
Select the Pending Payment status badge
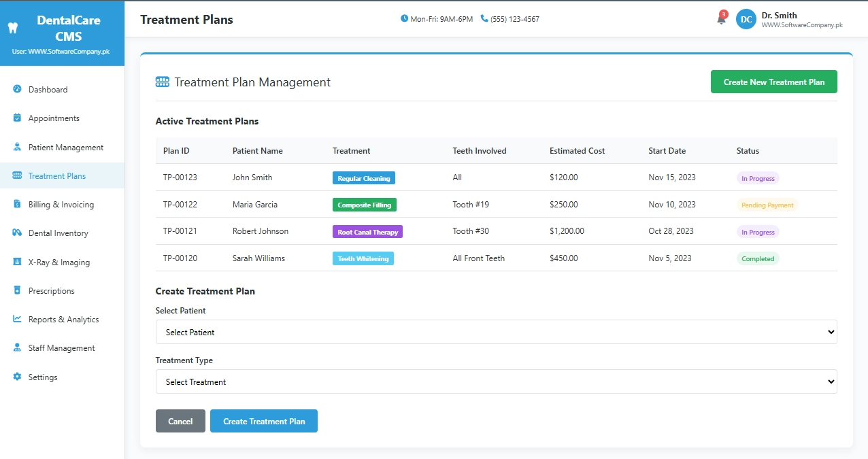point(767,205)
